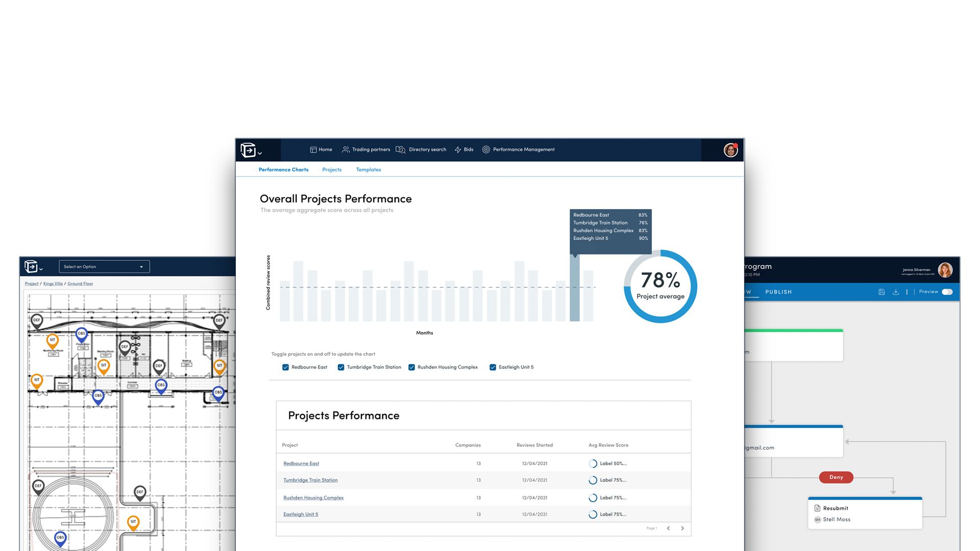Click the Projects Performance table heading
980x551 pixels.
click(x=344, y=416)
